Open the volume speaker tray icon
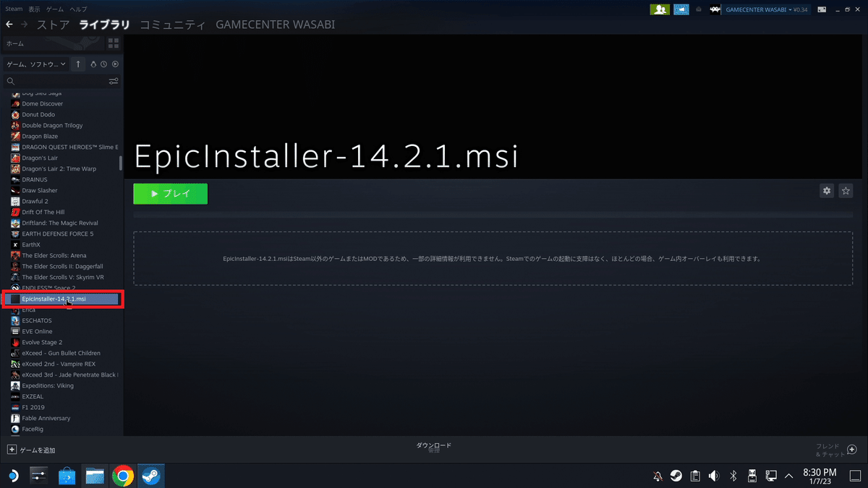This screenshot has height=488, width=868. tap(714, 476)
